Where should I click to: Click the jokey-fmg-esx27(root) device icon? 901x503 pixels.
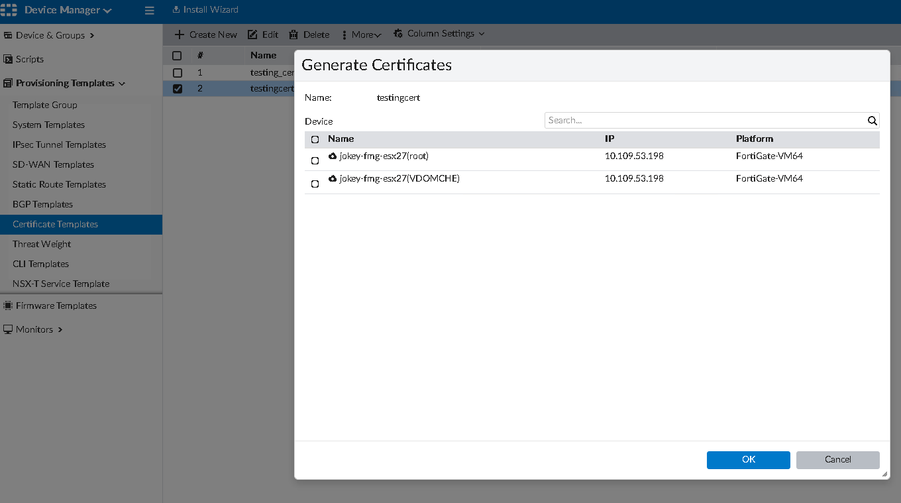point(332,157)
